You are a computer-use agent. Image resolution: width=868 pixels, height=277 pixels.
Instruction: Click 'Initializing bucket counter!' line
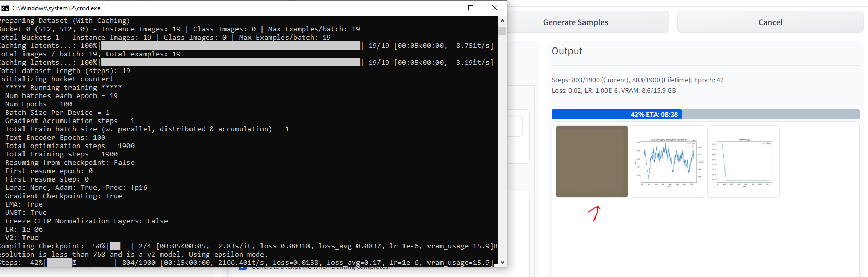pyautogui.click(x=57, y=79)
